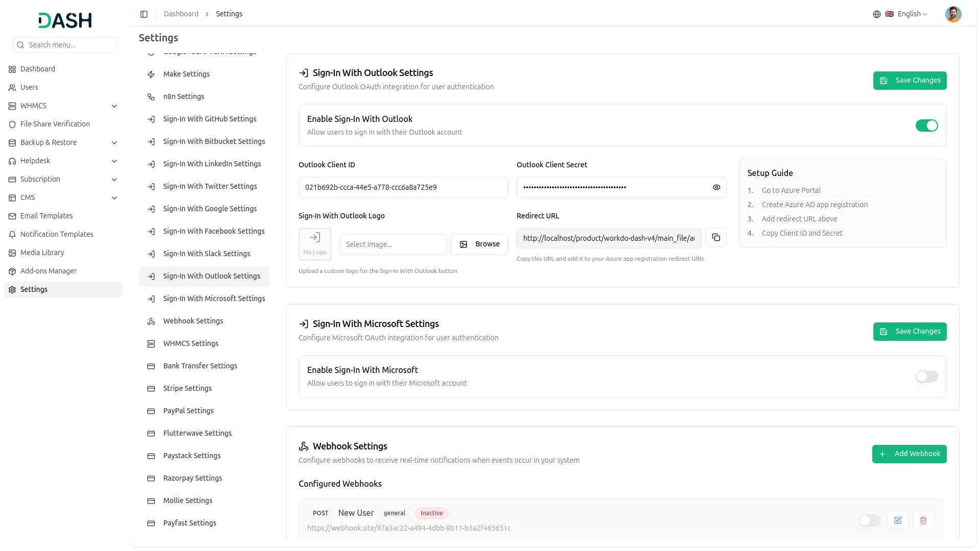Click the Outlook Client ID field
The image size is (980, 551).
[x=403, y=187]
